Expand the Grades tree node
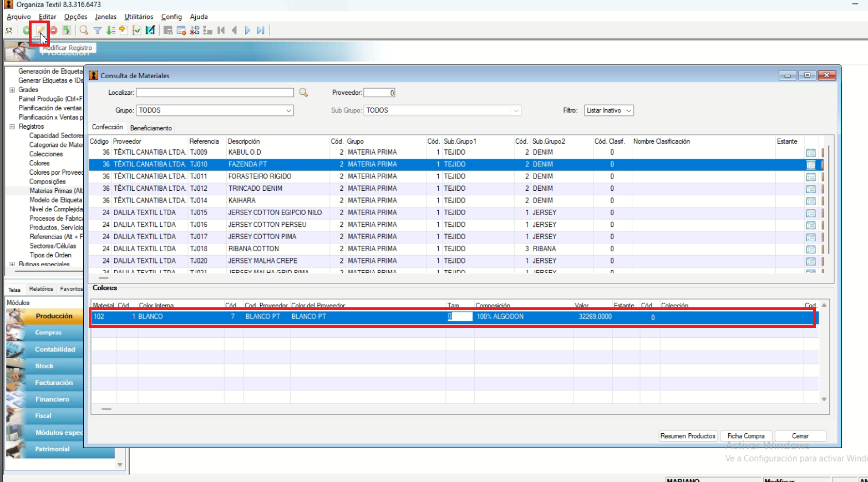 [12, 90]
